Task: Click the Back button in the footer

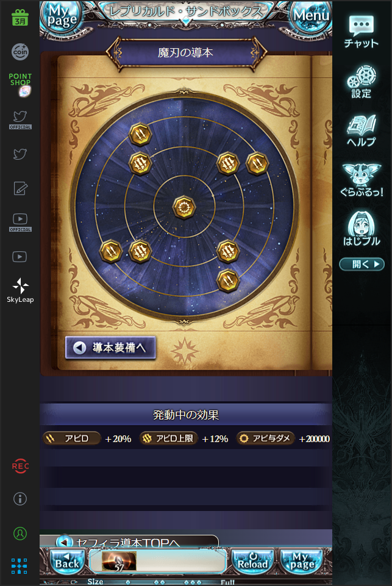Action: [x=67, y=562]
